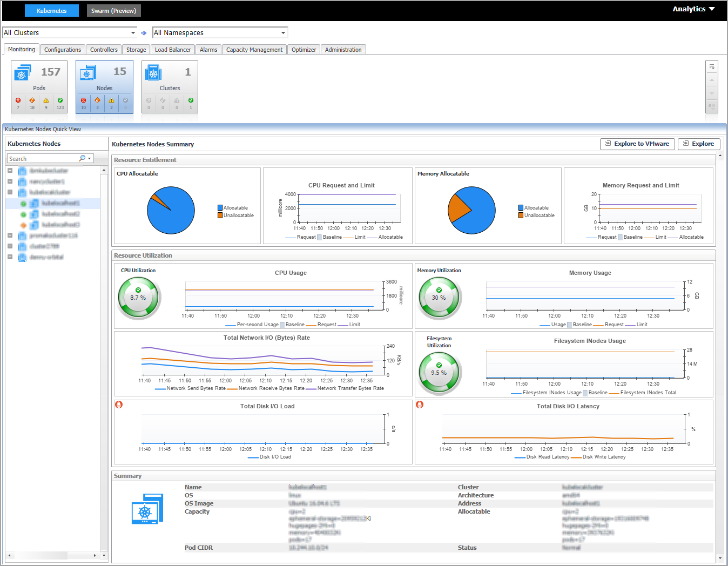Viewport: 728px width, 566px height.
Task: Click the blue arrow between cluster and namespace
Action: [x=144, y=33]
